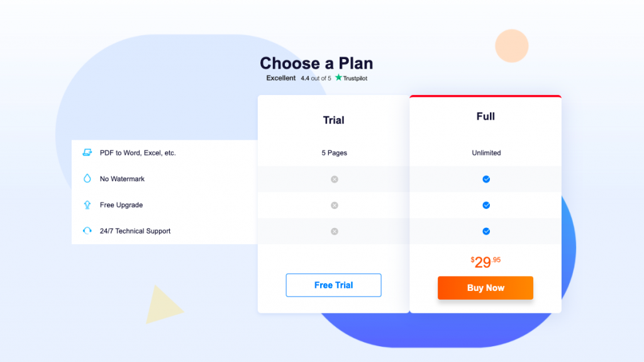Click the 24/7 Technical Support headset icon
The width and height of the screenshot is (644, 362).
pos(87,231)
